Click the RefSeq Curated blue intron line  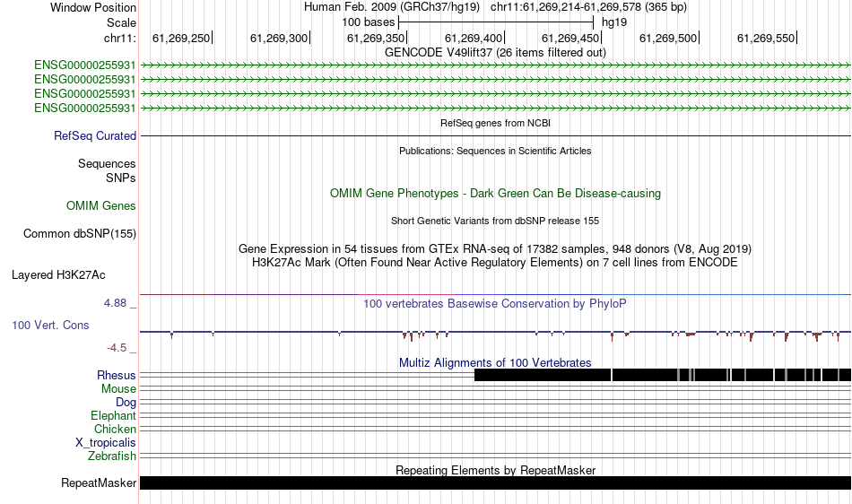click(495, 135)
